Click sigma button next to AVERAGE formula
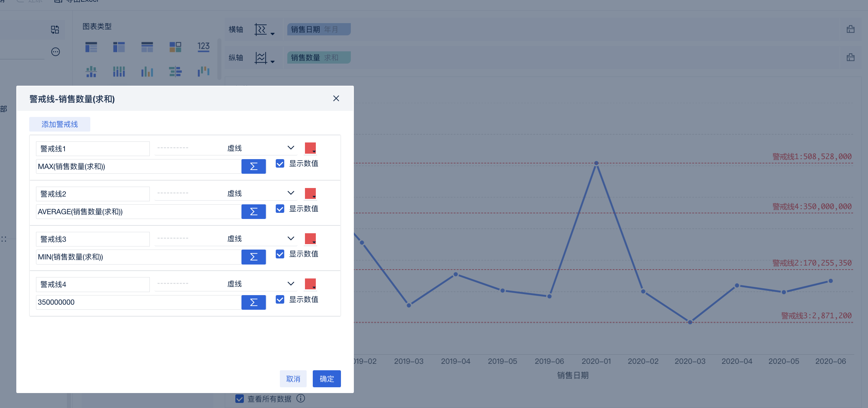The height and width of the screenshot is (408, 868). tap(253, 212)
